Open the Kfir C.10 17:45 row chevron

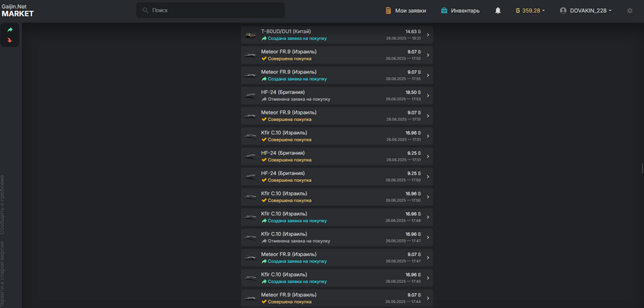tap(428, 278)
